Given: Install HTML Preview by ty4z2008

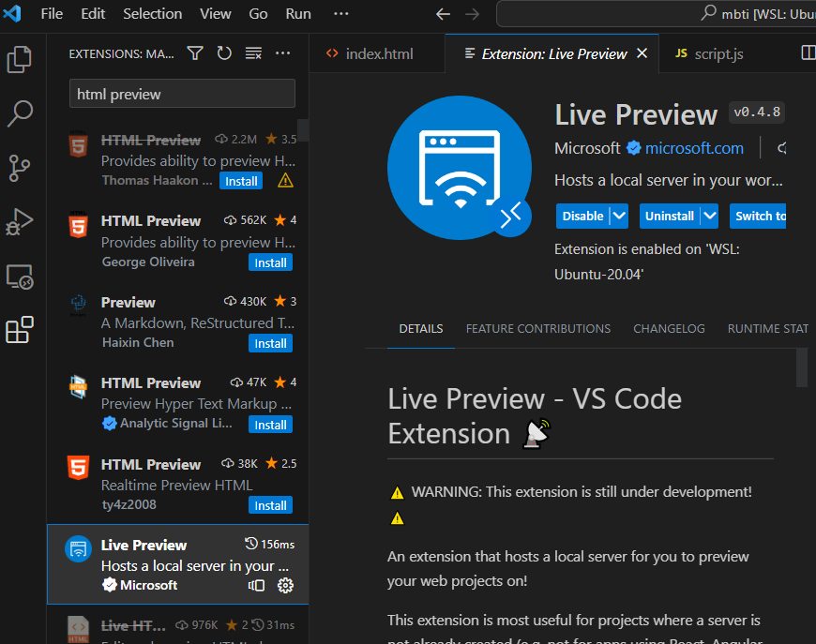Looking at the screenshot, I should [x=270, y=505].
